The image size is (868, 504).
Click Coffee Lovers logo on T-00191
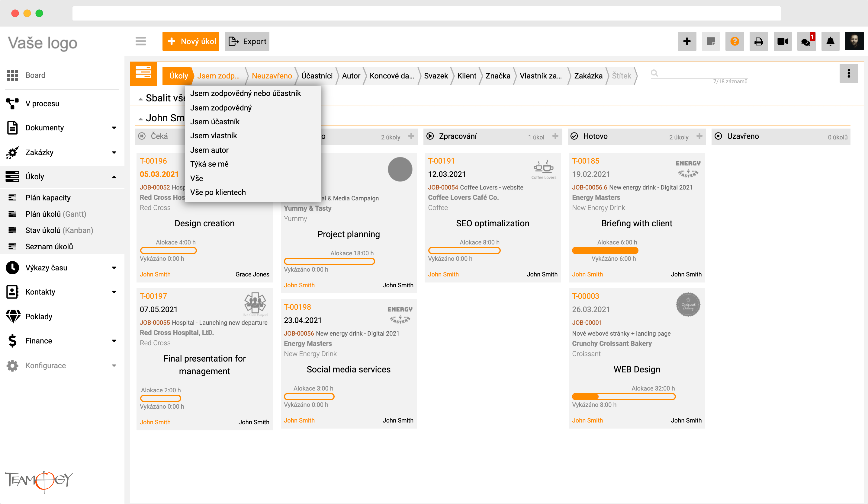[544, 169]
